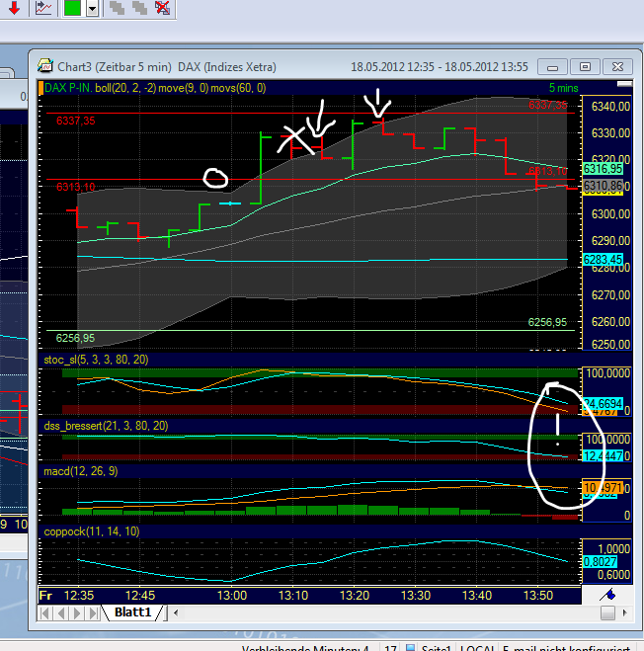644x651 pixels.
Task: Click the orange marker beside DAX P-IN. label
Action: (x=40, y=88)
